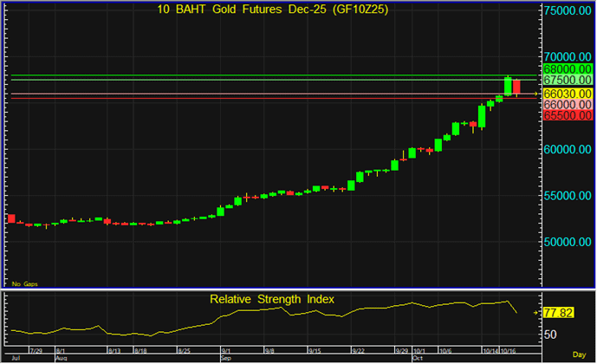This screenshot has height=364, width=597.
Task: Click the 50 level on RSI axis
Action: click(x=549, y=335)
